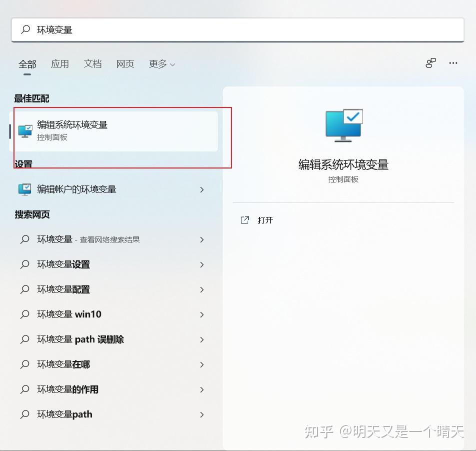Select the 环境变量 path 误删除 suggestion
The image size is (476, 451).
point(112,339)
